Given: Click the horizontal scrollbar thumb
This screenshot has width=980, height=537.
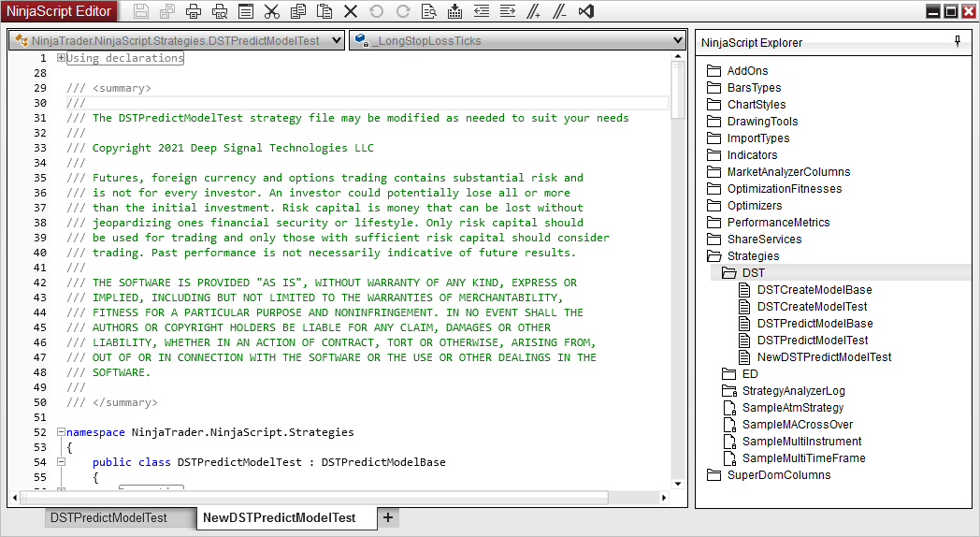Looking at the screenshot, I should (x=314, y=499).
